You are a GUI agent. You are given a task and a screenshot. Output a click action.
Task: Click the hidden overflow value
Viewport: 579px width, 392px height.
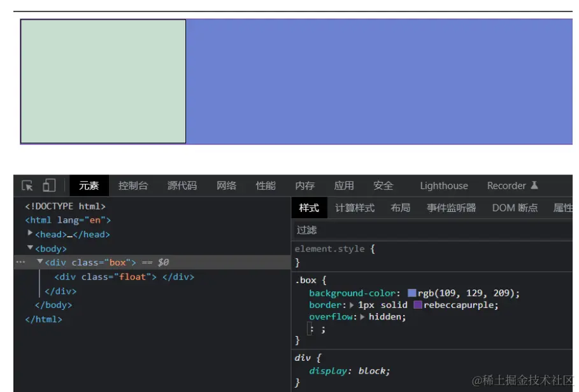click(385, 317)
